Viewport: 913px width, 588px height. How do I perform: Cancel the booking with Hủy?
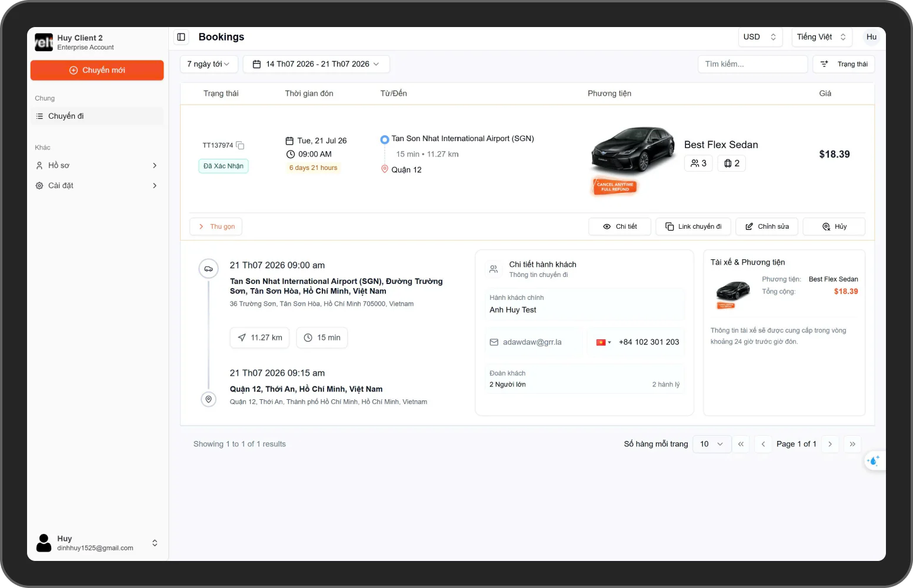834,226
